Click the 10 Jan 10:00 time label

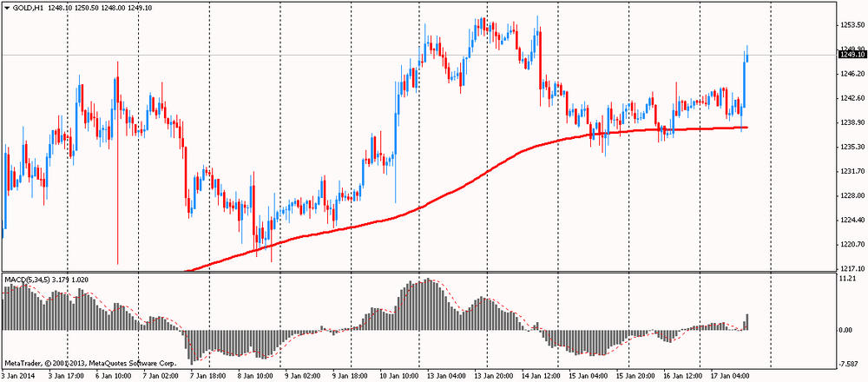[x=398, y=375]
